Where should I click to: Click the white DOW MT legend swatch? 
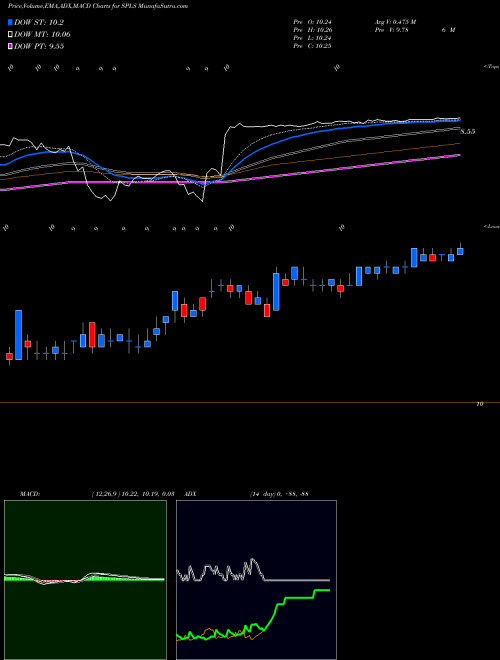[11, 35]
